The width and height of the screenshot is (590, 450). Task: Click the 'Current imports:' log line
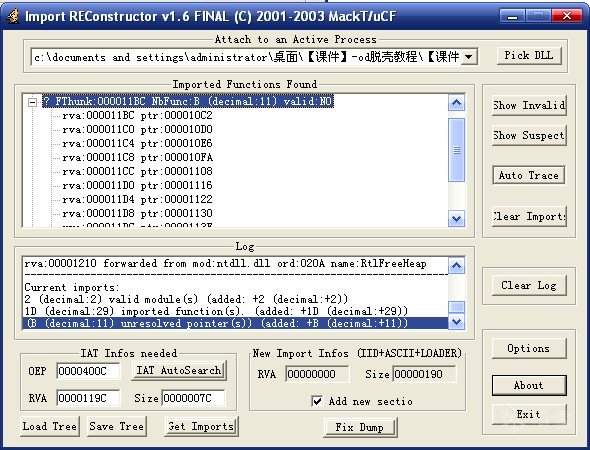71,287
